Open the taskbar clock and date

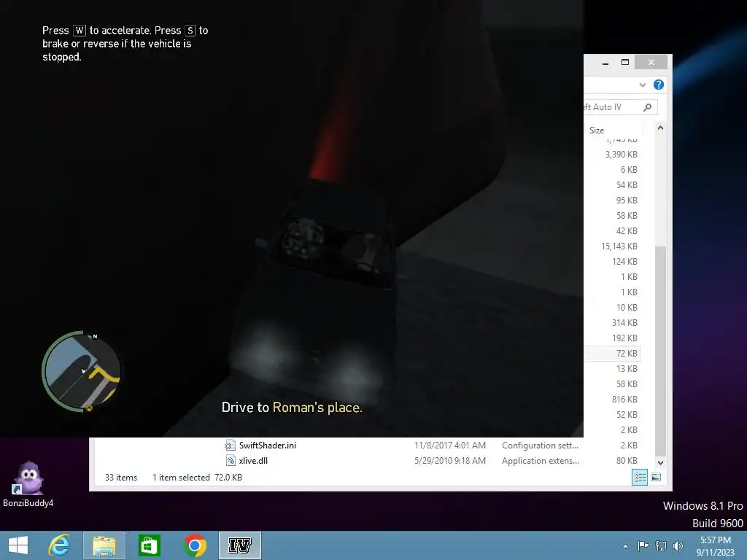[715, 545]
